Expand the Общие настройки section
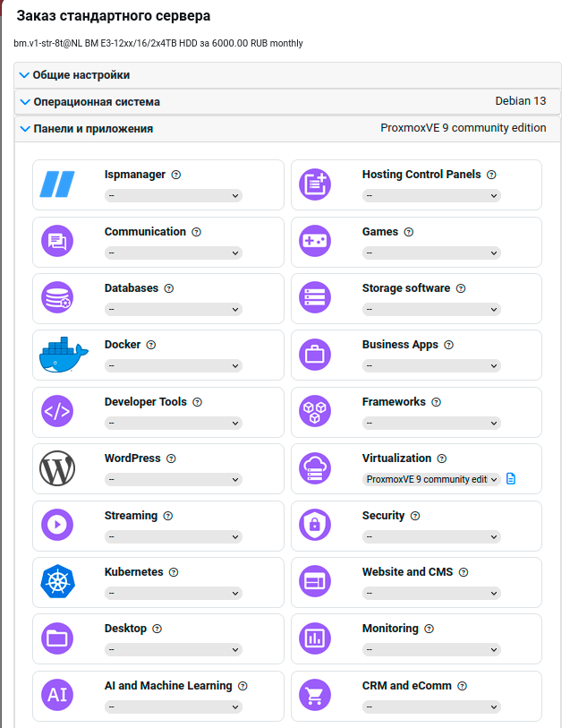The height and width of the screenshot is (728, 570). 81,75
